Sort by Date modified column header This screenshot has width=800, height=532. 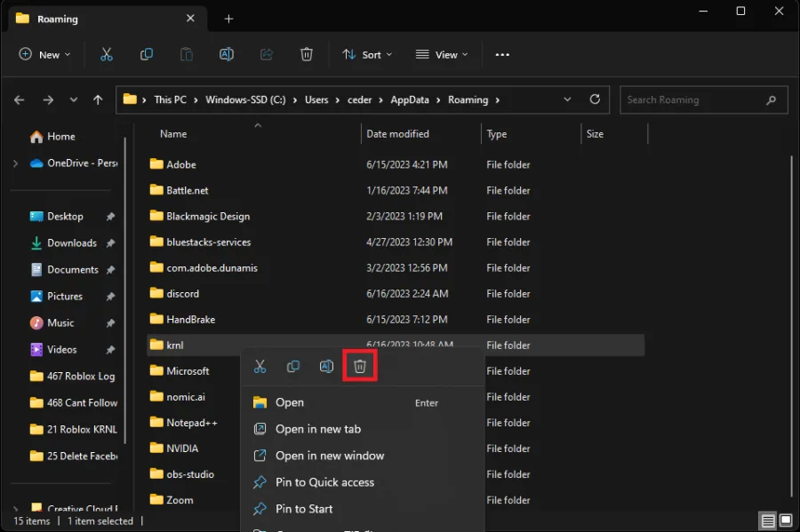(397, 134)
